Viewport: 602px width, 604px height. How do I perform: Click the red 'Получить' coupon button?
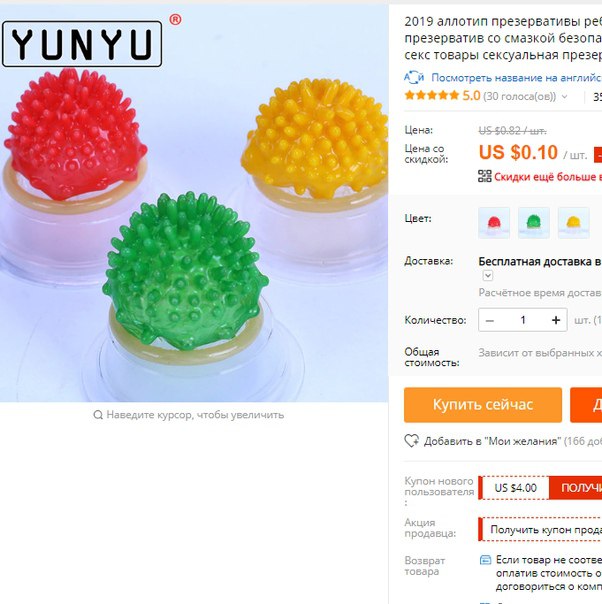tap(575, 488)
